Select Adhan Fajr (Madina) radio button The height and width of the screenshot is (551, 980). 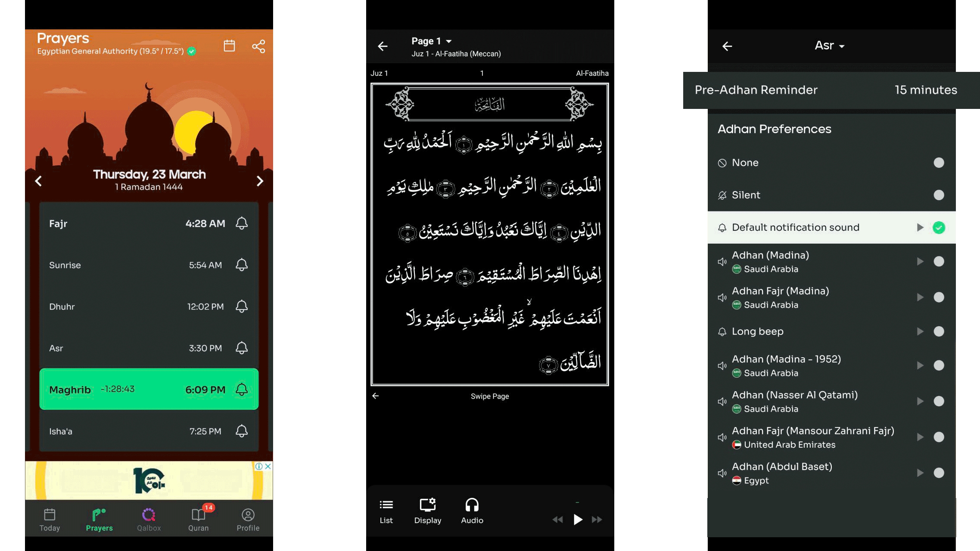coord(939,297)
